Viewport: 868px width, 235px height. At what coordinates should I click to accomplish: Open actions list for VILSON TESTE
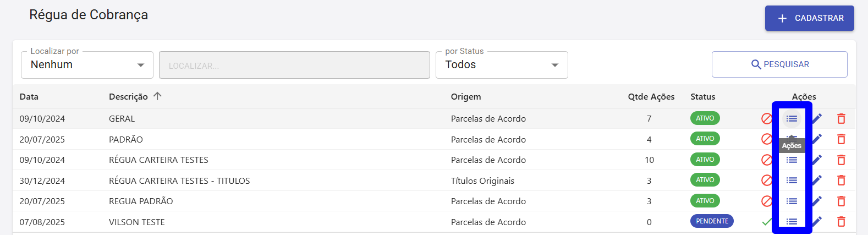pos(792,222)
